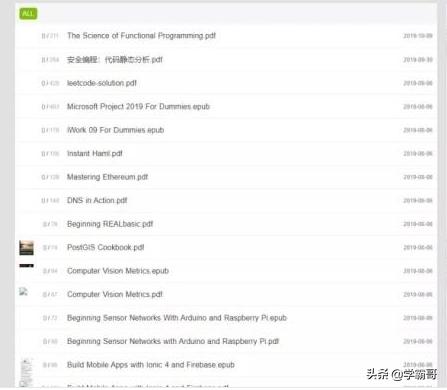This screenshot has height=390, width=447.
Task: Open Beginning REALbasic.pdf
Action: click(110, 224)
